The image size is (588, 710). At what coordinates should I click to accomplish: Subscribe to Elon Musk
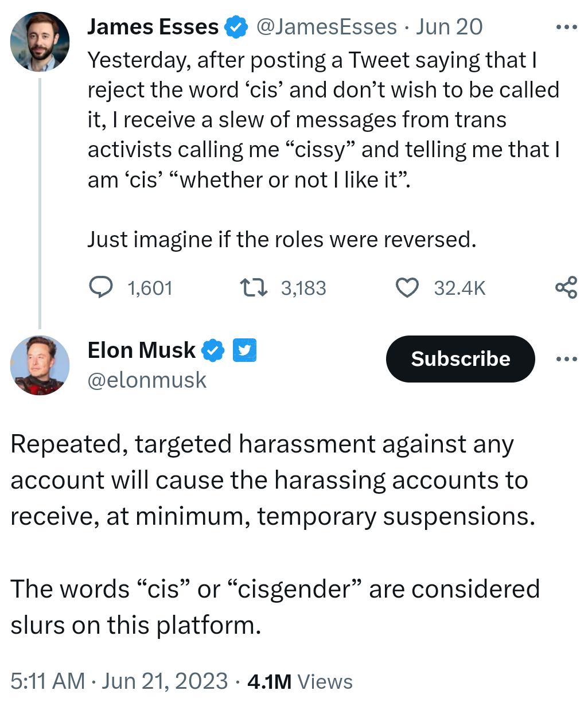461,359
